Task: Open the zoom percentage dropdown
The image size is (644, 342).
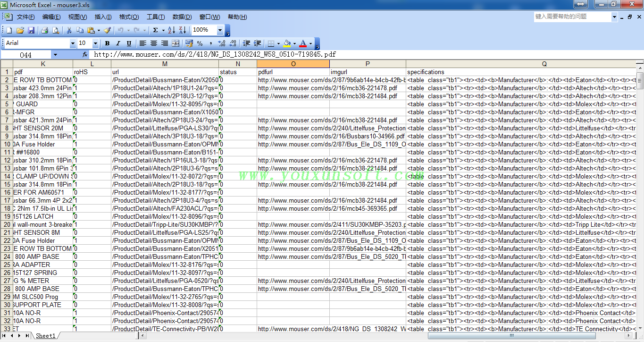Action: 220,30
